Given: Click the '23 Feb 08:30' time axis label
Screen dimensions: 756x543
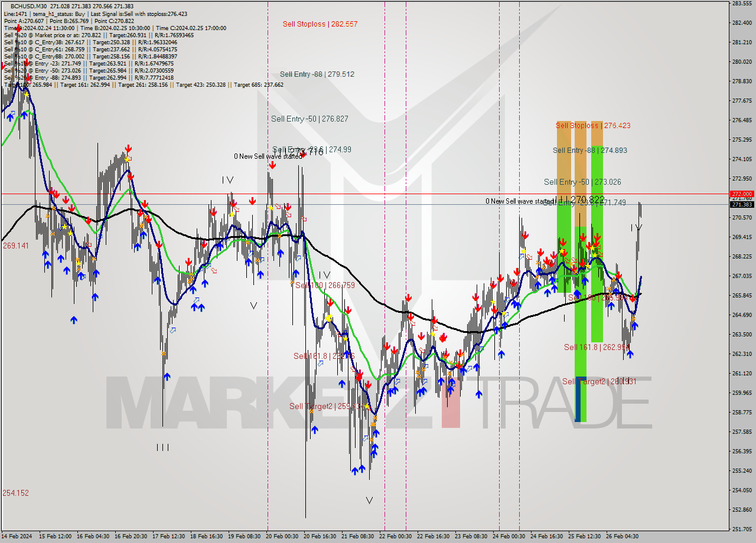Looking at the screenshot, I should (471, 537).
